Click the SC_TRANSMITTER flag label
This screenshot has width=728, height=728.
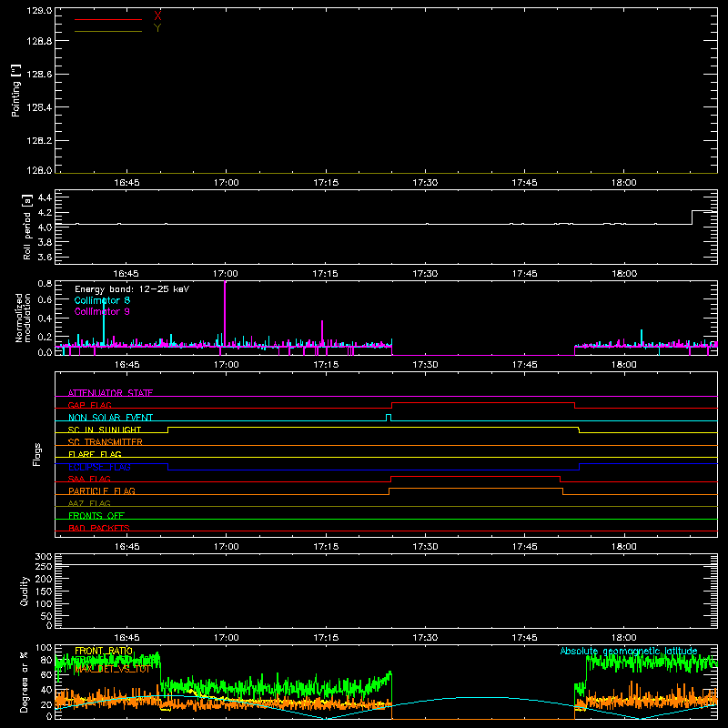106,442
